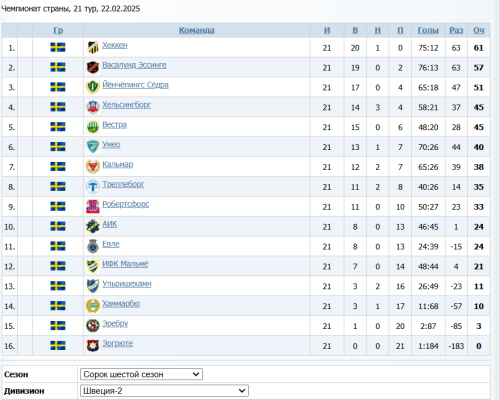
Task: Click the Хеккен club crest icon
Action: pyautogui.click(x=93, y=47)
